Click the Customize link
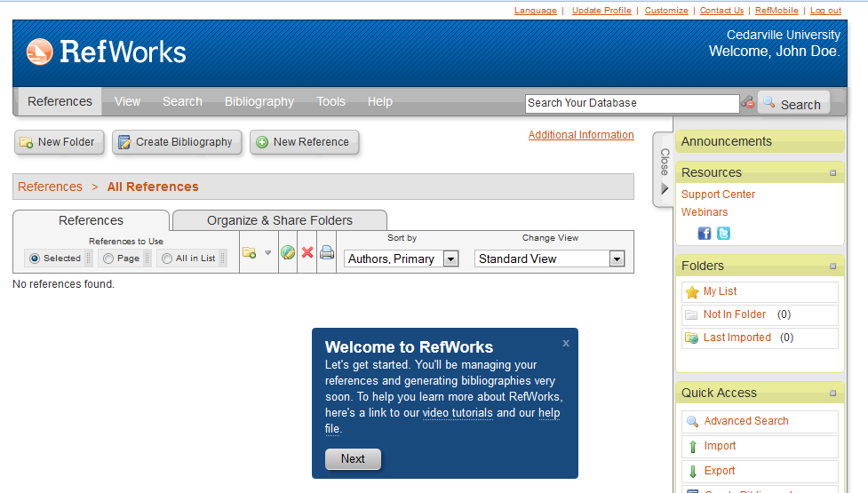The width and height of the screenshot is (868, 493). tap(666, 11)
